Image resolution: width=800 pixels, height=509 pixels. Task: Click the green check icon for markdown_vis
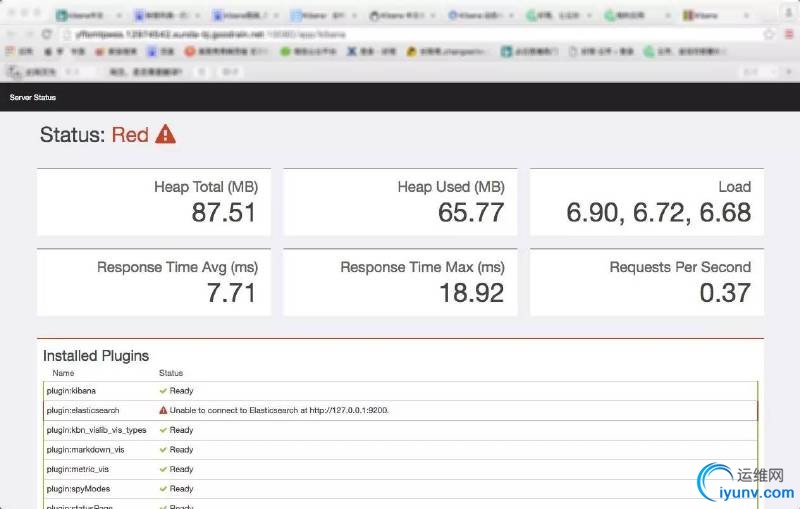[163, 449]
